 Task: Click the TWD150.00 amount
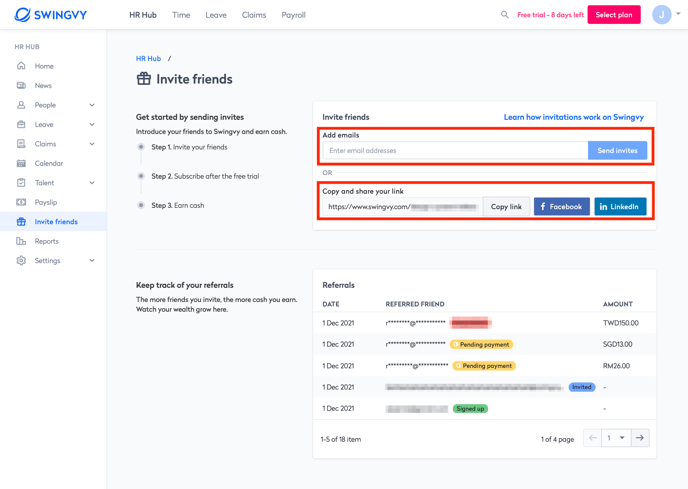click(x=620, y=323)
